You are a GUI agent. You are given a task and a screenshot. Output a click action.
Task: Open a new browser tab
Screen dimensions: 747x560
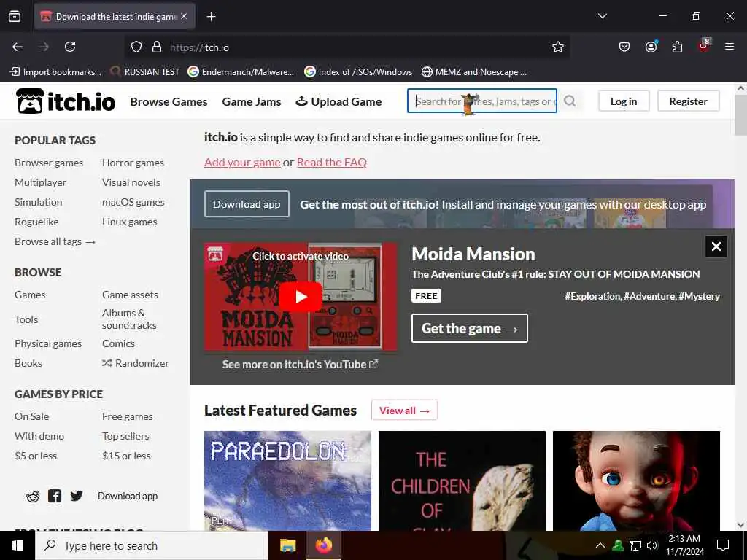pos(211,17)
